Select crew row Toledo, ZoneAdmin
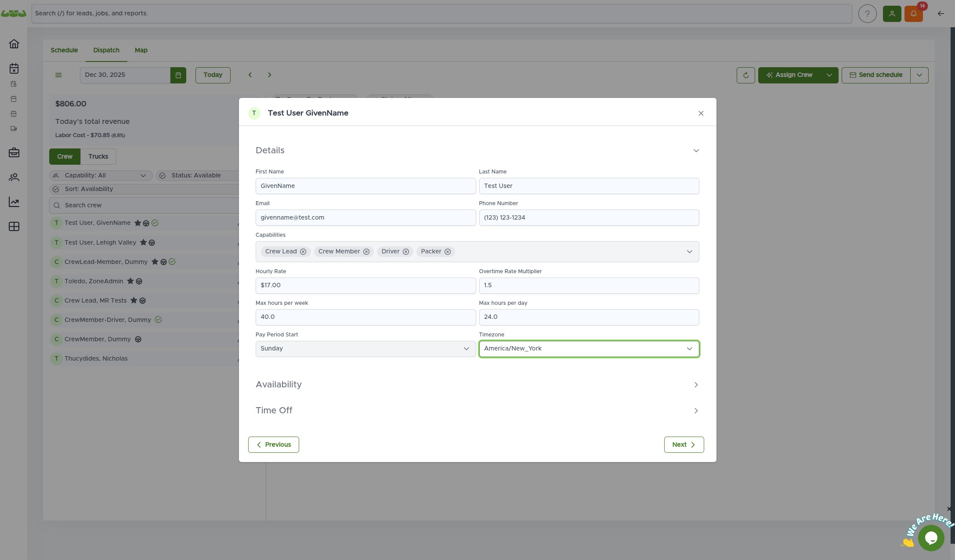This screenshot has height=560, width=955. tap(144, 282)
